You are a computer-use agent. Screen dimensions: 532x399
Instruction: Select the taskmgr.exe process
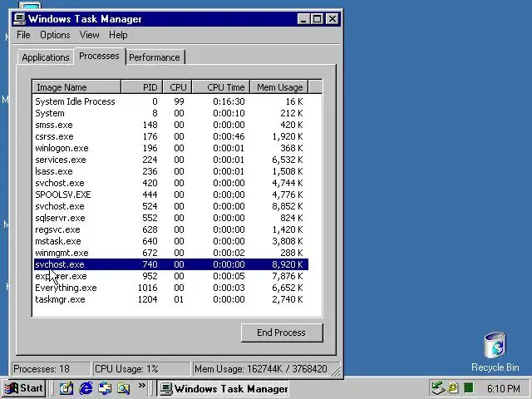(x=171, y=299)
